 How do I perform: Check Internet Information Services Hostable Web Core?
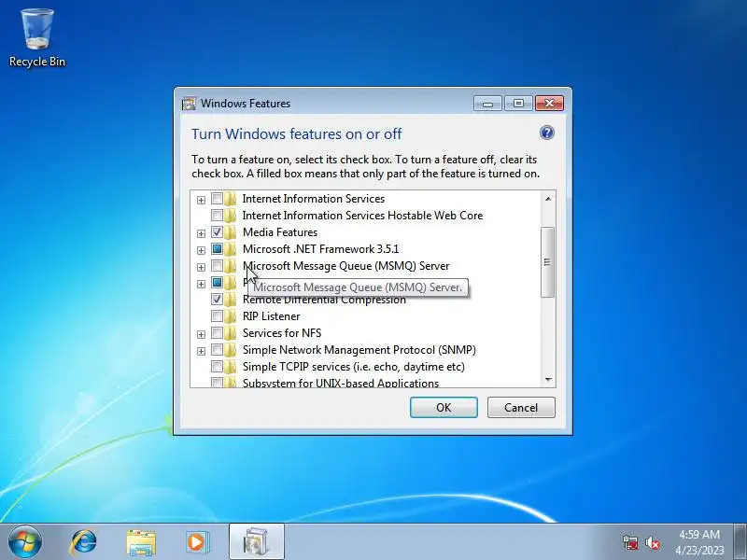pos(217,216)
